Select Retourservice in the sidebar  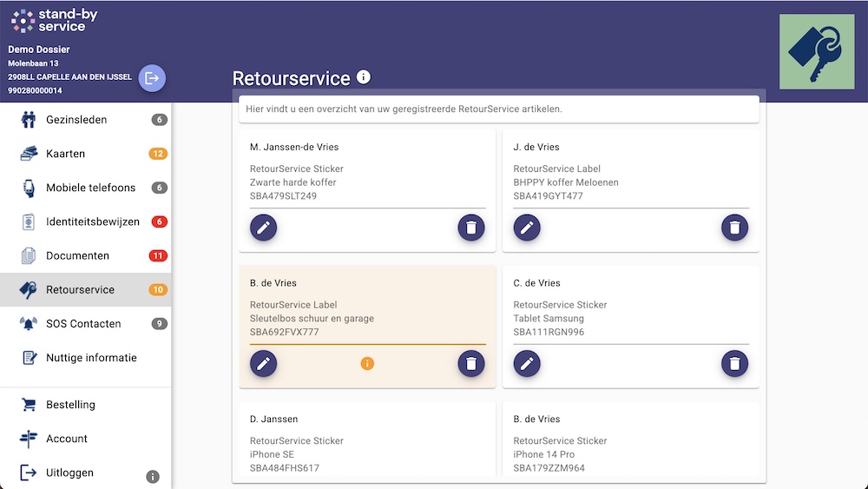pos(86,289)
